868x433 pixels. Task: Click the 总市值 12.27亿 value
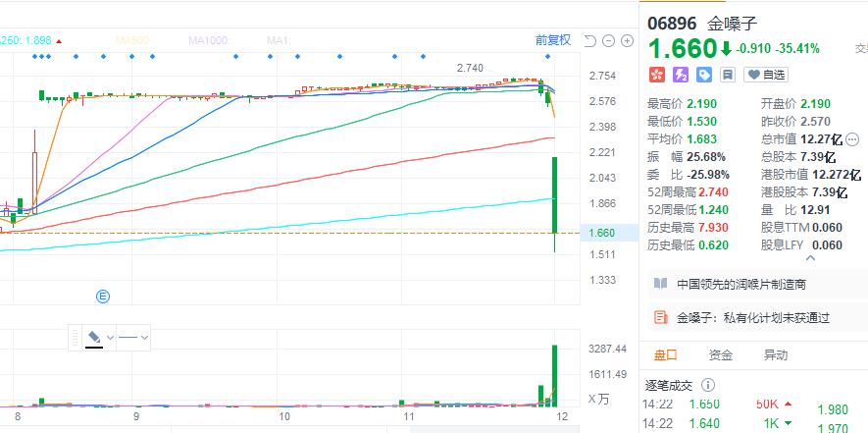coord(822,139)
